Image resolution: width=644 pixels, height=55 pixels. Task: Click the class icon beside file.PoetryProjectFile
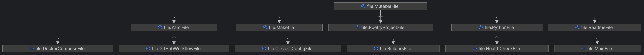(x=358, y=27)
